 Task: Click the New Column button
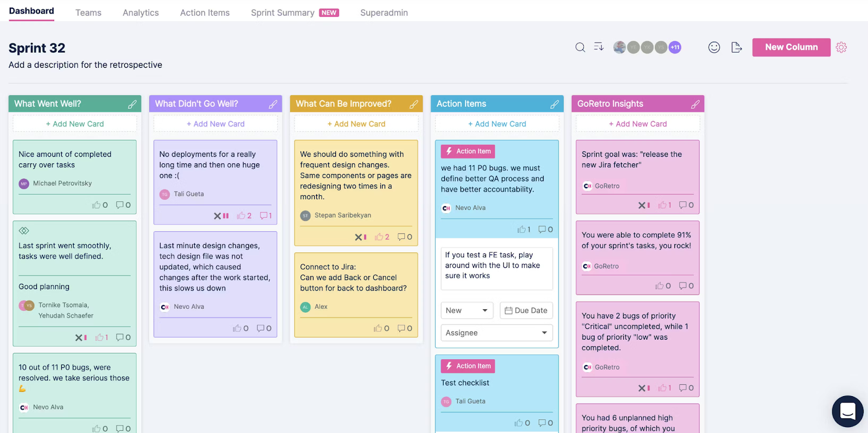791,47
